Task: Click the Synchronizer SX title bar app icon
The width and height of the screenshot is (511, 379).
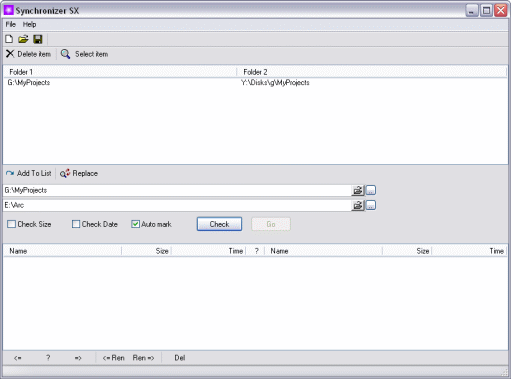Action: click(x=8, y=11)
